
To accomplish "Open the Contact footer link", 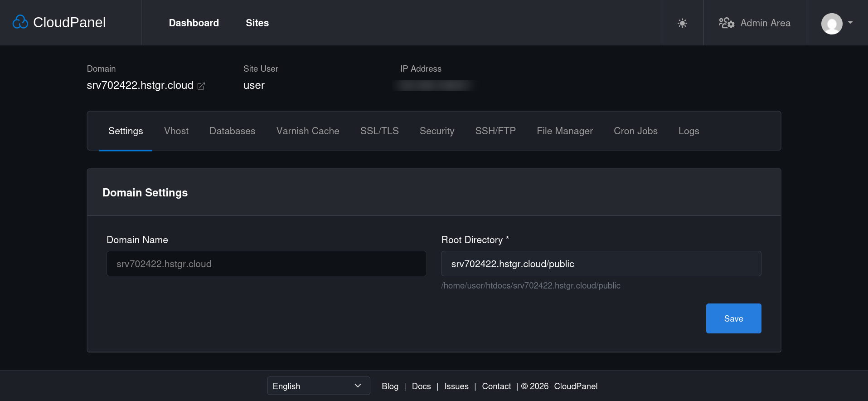I will pyautogui.click(x=496, y=386).
